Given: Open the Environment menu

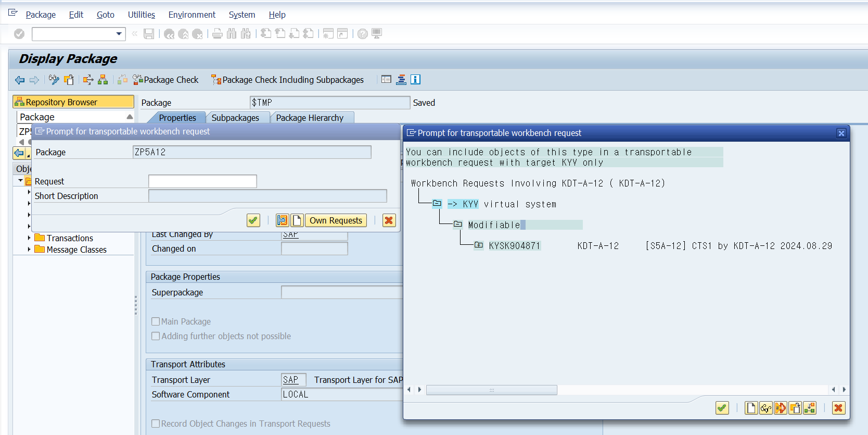Looking at the screenshot, I should pos(192,15).
